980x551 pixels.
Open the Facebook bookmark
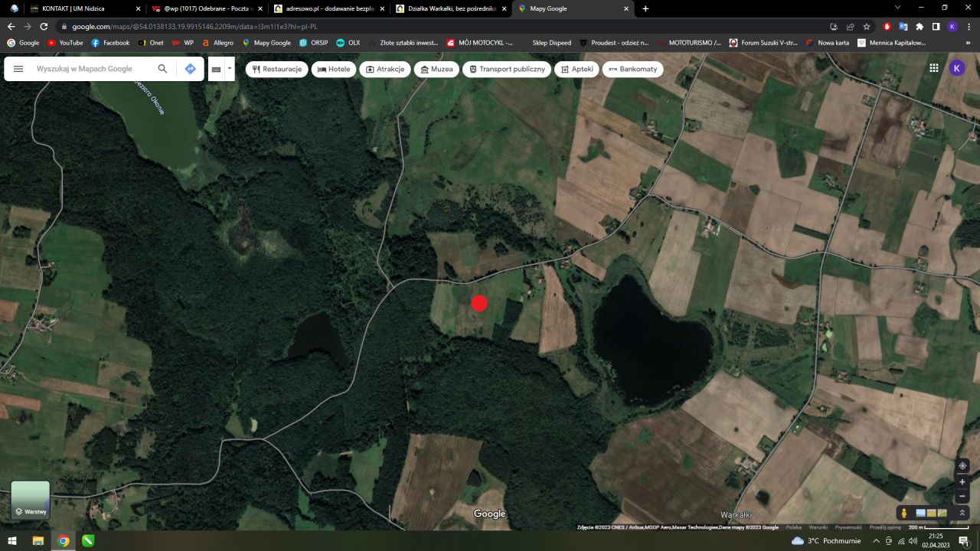click(x=110, y=43)
